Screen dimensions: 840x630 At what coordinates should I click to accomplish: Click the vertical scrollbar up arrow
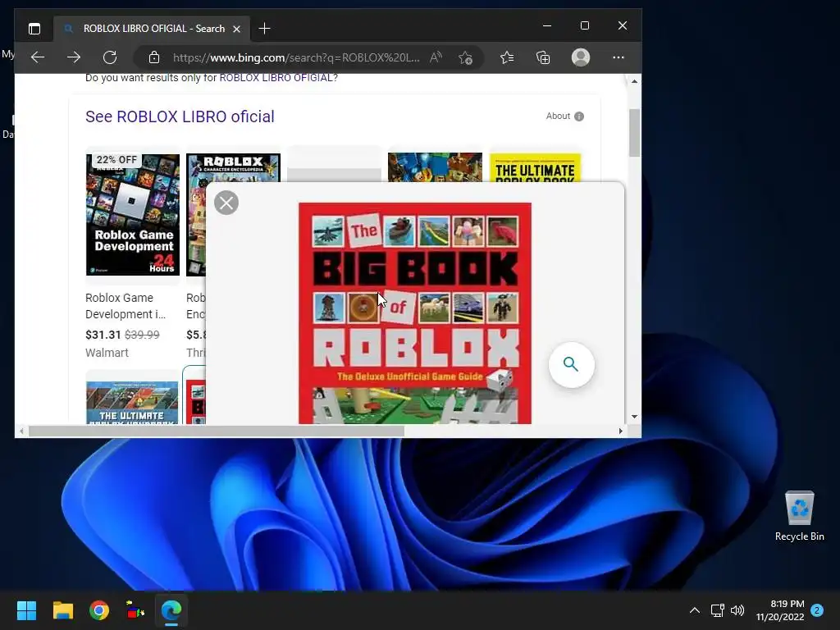point(634,81)
